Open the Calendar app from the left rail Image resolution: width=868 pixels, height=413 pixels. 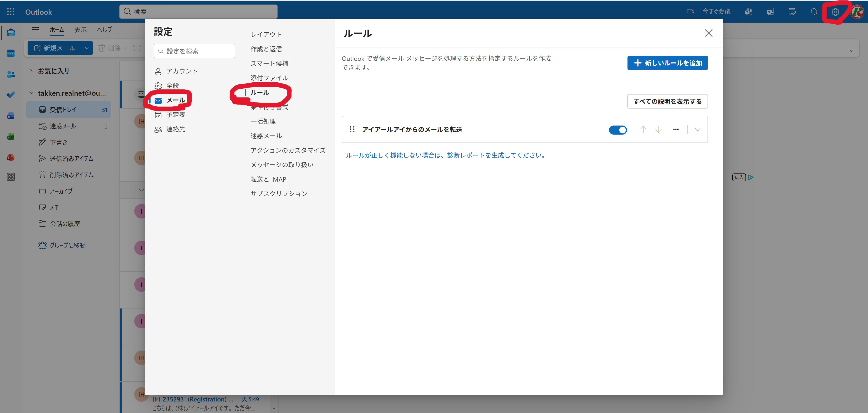(x=10, y=53)
